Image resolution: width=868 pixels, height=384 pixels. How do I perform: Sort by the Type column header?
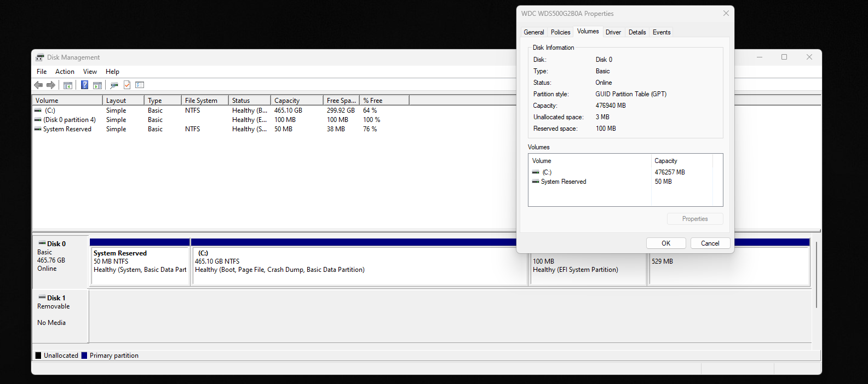pyautogui.click(x=163, y=101)
